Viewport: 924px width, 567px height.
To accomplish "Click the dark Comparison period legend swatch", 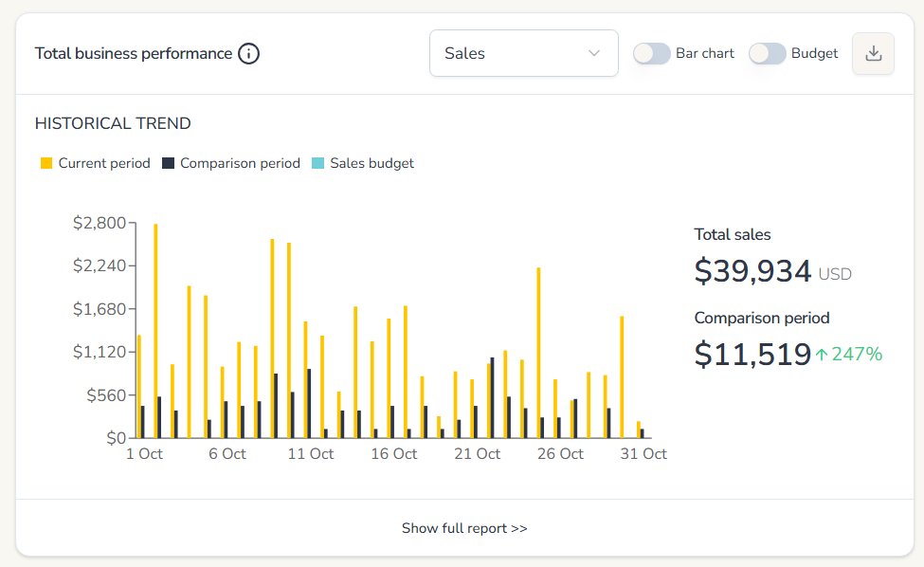I will pyautogui.click(x=166, y=163).
